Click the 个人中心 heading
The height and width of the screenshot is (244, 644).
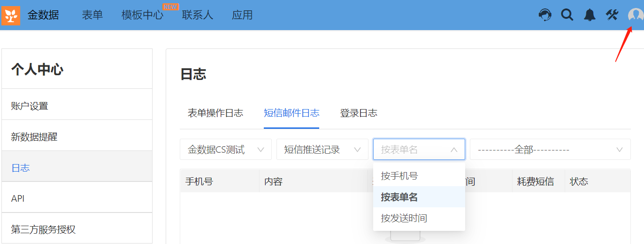(37, 70)
